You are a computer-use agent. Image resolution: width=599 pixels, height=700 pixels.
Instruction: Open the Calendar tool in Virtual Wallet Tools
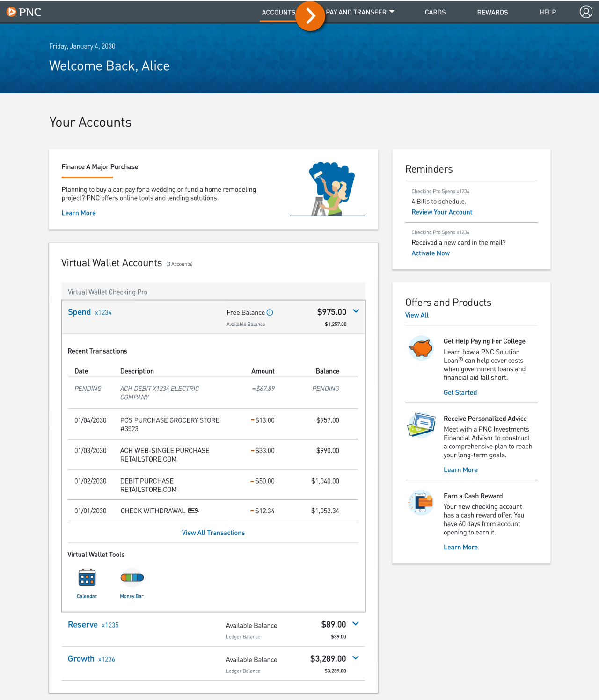(87, 578)
